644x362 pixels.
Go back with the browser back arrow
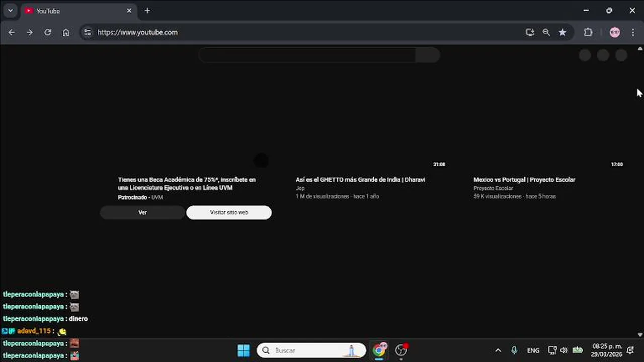coord(12,32)
